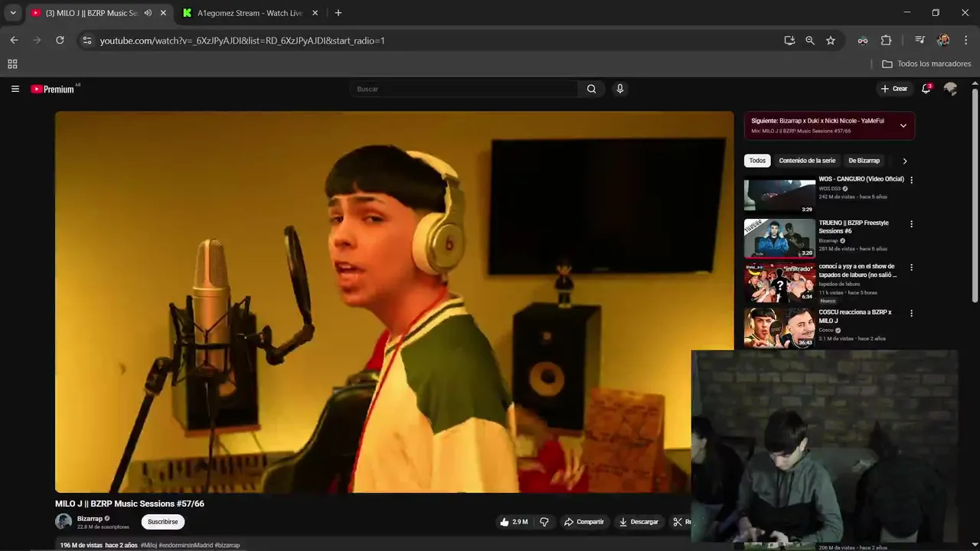Open options for WOS - CANGURO video
This screenshot has height=551, width=980.
(911, 180)
